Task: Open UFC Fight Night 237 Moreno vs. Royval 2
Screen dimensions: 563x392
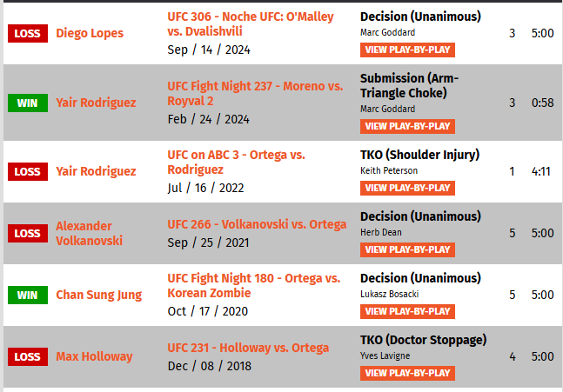Action: (x=255, y=93)
